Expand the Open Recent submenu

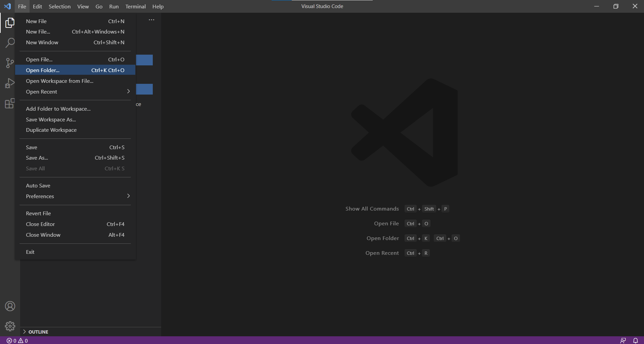75,92
